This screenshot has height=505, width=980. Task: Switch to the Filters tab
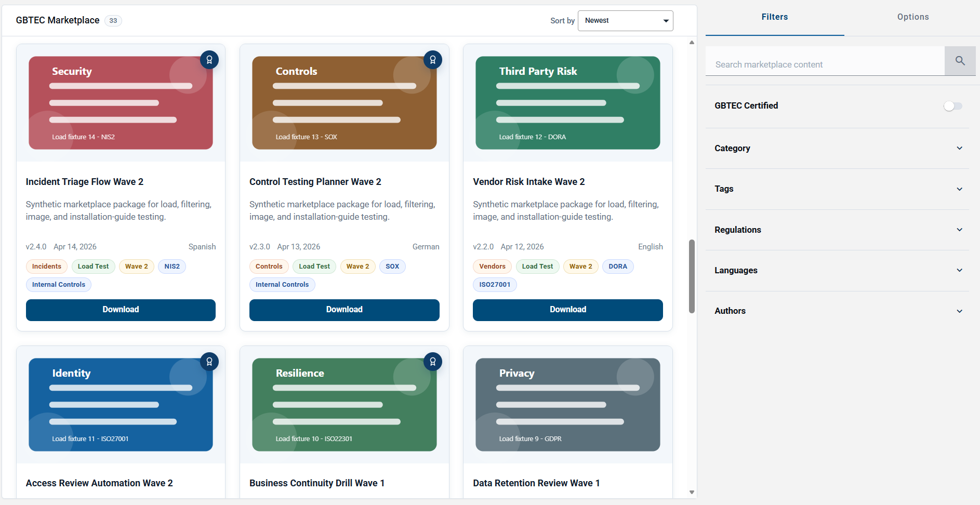point(775,17)
